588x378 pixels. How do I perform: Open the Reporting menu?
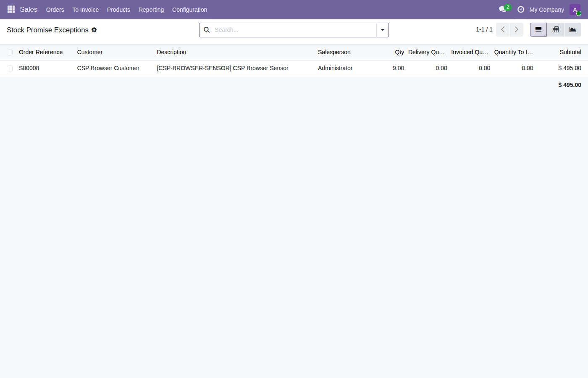[x=151, y=10]
